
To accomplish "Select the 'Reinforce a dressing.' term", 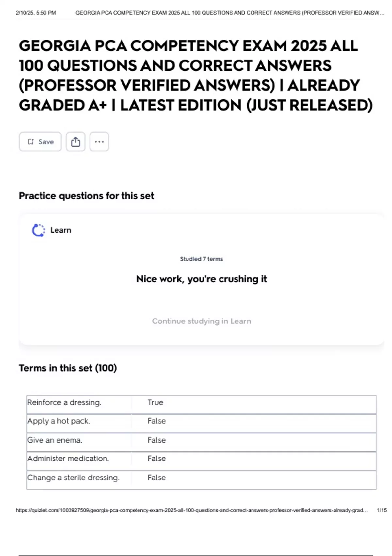I will [64, 402].
